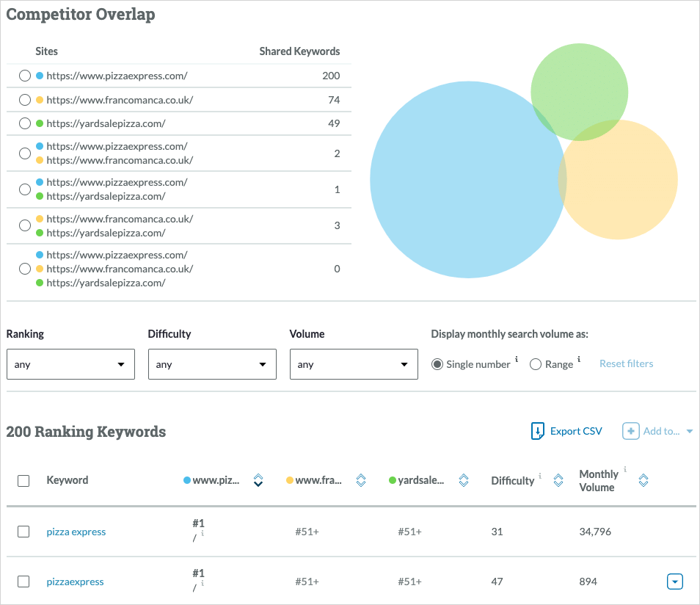Select the pizzaexpress.com only radio button
Screen dimensions: 700x605
25,76
